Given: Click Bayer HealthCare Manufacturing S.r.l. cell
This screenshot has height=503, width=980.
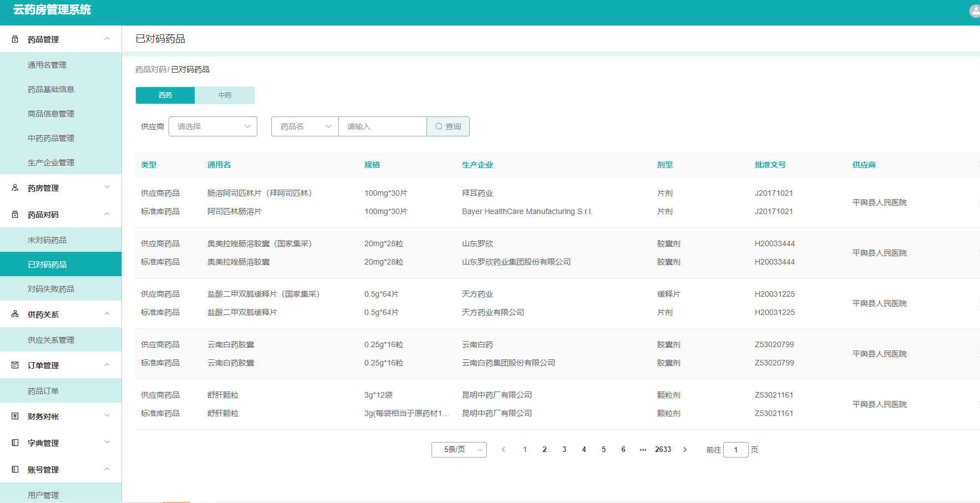Looking at the screenshot, I should 527,211.
